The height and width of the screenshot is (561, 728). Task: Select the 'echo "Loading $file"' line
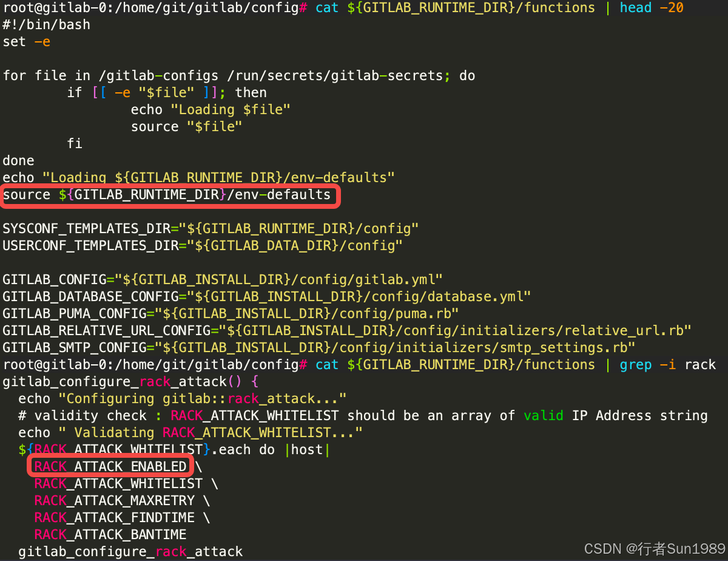point(211,110)
